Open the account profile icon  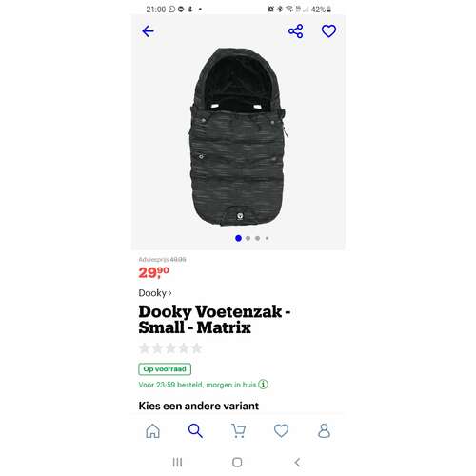tap(324, 431)
